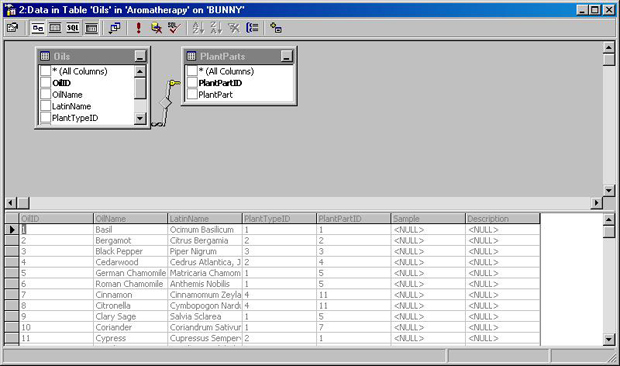
Task: Click the OilName column header
Action: click(x=130, y=218)
